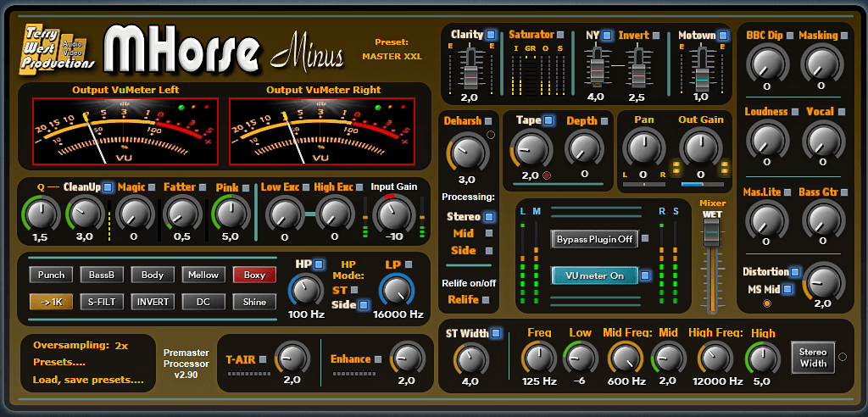Click the NY compression fader handle
This screenshot has width=868, height=417.
click(596, 69)
